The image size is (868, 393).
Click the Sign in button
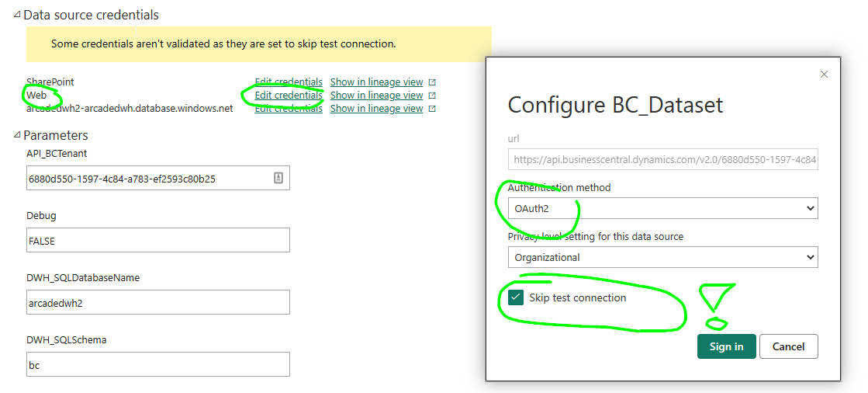coord(726,346)
